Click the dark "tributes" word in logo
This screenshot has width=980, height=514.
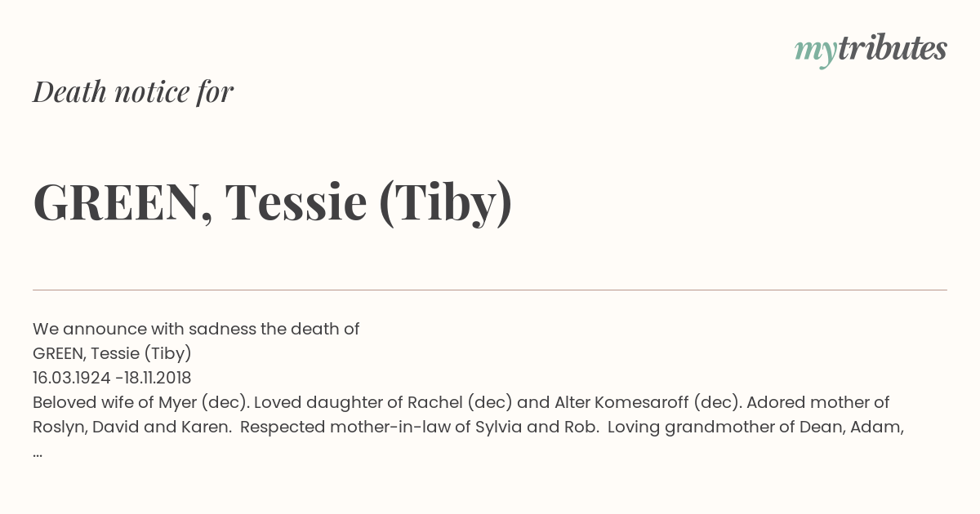[x=893, y=48]
